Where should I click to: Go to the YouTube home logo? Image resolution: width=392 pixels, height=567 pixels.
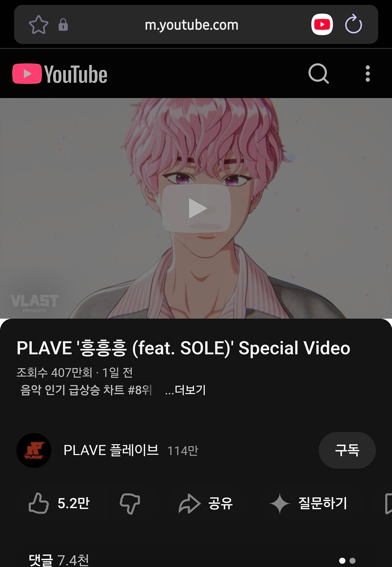pyautogui.click(x=60, y=74)
